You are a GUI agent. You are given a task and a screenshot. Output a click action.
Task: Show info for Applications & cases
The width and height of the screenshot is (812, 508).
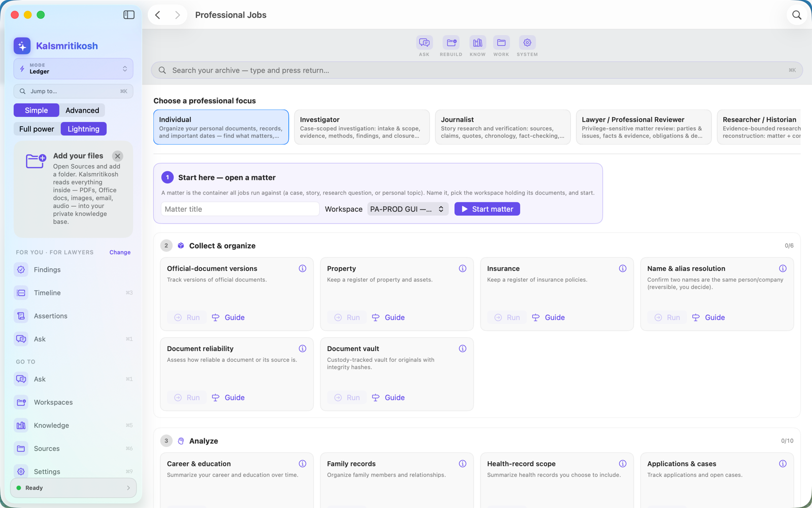[x=783, y=464]
